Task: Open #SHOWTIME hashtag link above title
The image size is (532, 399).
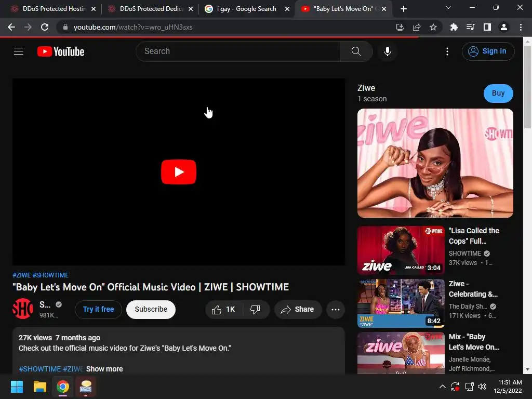Action: click(50, 275)
